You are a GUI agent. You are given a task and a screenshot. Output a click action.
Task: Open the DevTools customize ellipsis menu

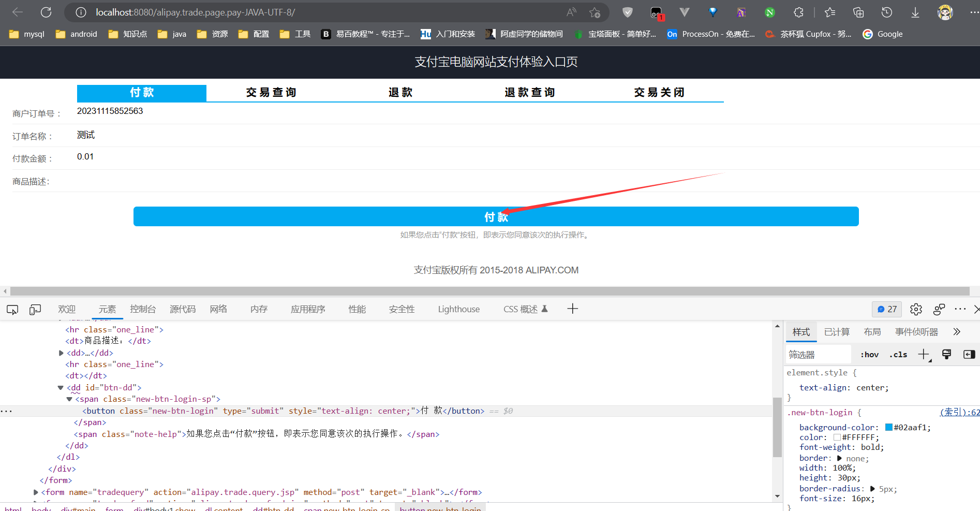coord(960,309)
